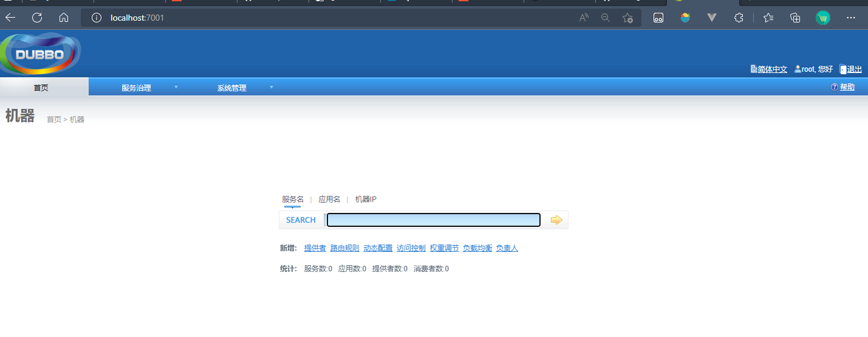
Task: Open the Favorites list icon
Action: tap(768, 18)
